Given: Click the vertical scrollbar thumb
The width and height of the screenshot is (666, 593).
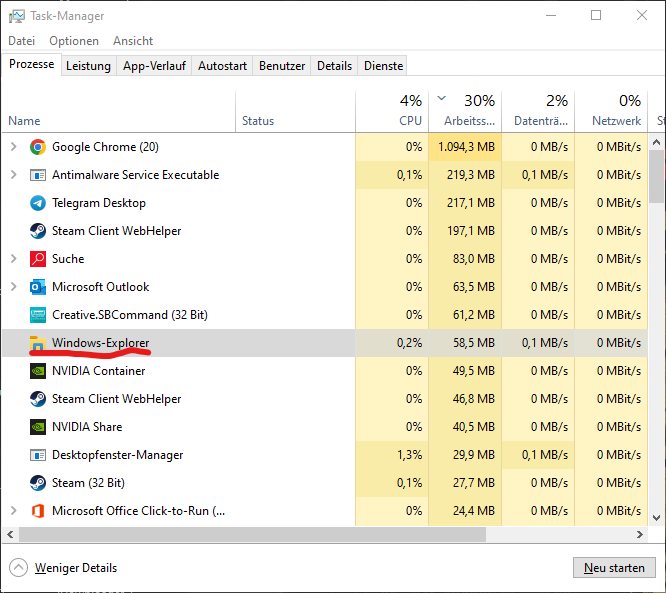Looking at the screenshot, I should (x=656, y=177).
